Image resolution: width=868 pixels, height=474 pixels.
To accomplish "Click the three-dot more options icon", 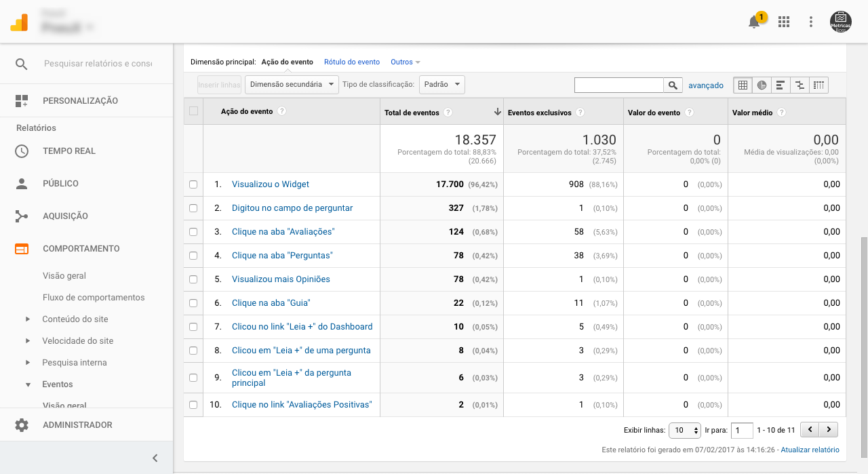I will 811,22.
